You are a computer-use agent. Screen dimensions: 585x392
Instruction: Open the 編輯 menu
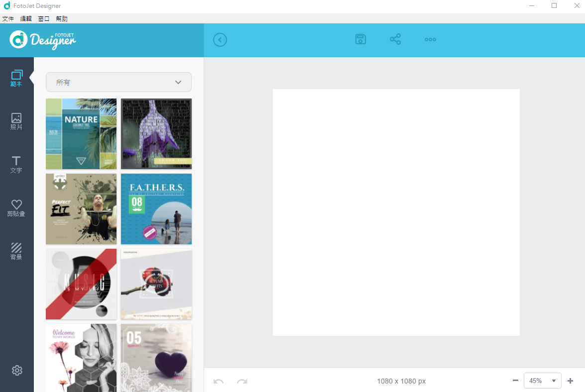coord(26,18)
